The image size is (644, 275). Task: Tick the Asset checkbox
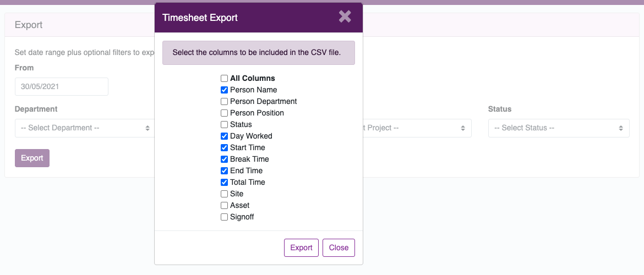pos(224,205)
